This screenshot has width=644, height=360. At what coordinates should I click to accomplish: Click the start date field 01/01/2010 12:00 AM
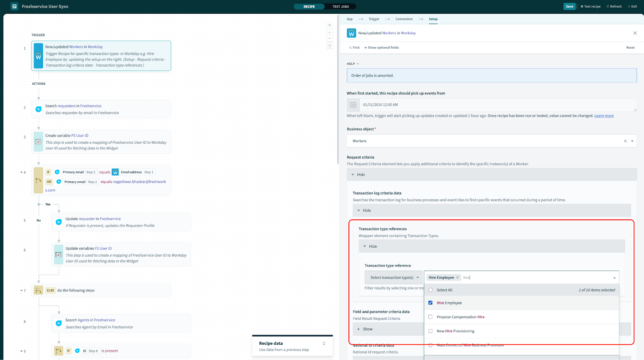click(498, 105)
